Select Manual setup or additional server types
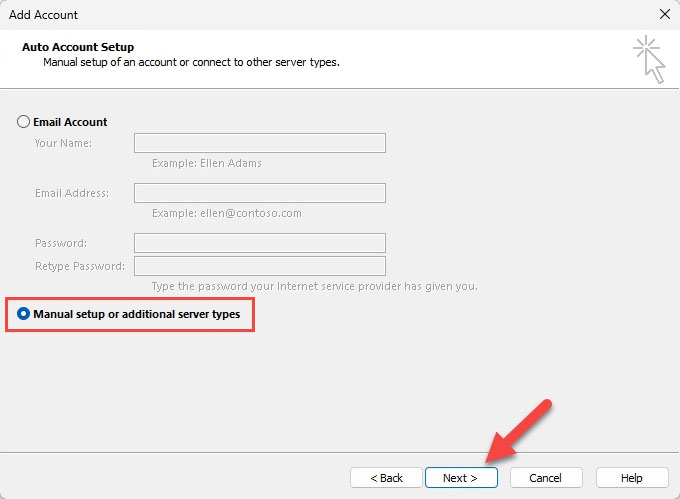This screenshot has width=680, height=499. [24, 314]
